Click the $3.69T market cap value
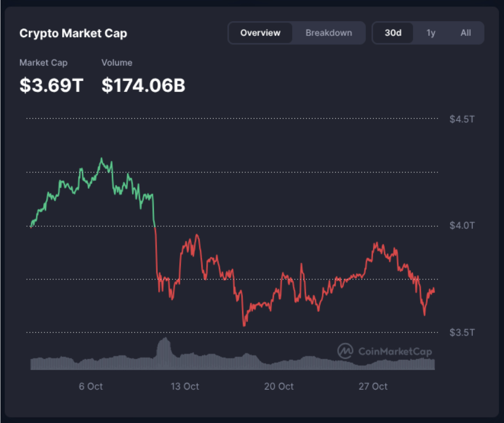Image resolution: width=504 pixels, height=423 pixels. [51, 85]
